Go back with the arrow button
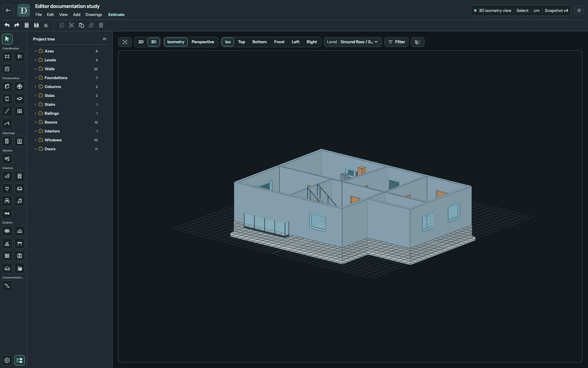588x368 pixels. (x=8, y=10)
